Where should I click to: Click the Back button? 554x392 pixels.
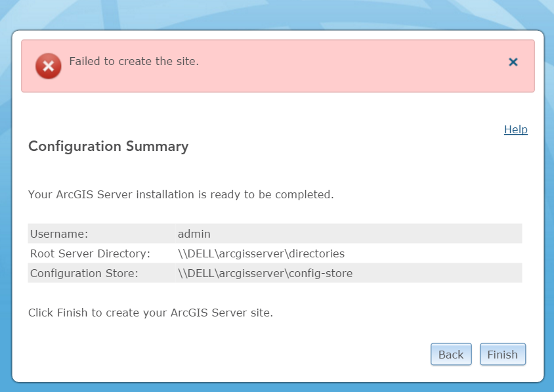click(x=451, y=355)
